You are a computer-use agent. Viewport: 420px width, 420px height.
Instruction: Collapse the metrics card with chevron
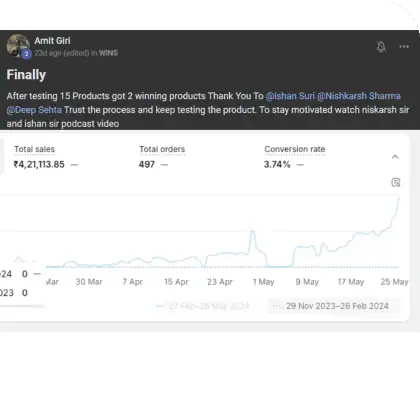(395, 157)
